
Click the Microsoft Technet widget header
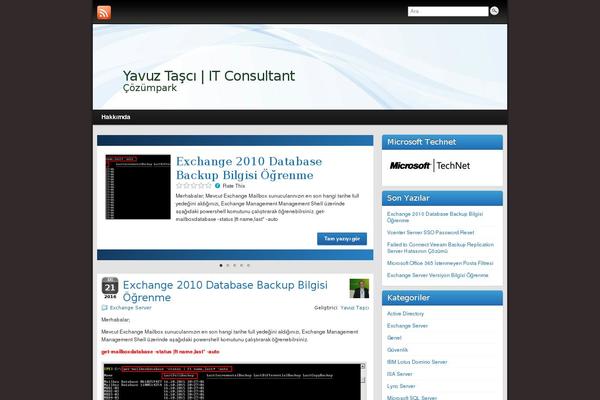click(442, 142)
